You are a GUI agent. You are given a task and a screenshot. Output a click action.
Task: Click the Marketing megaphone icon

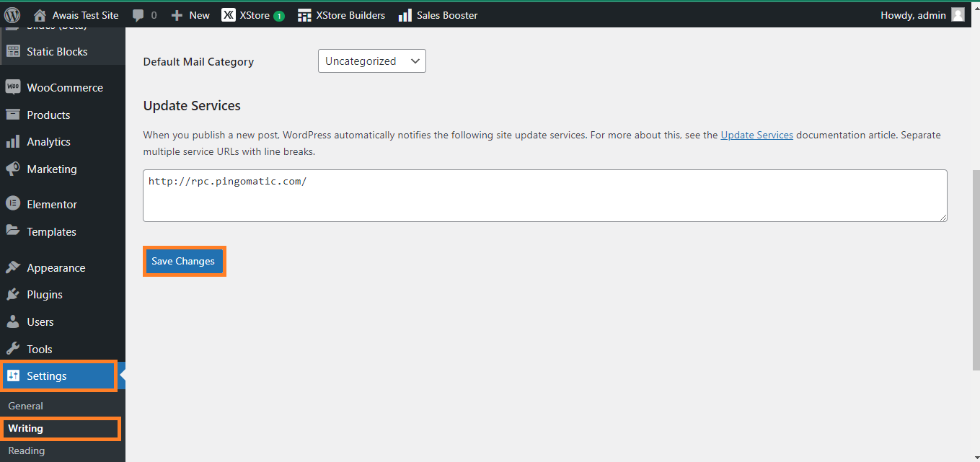13,169
